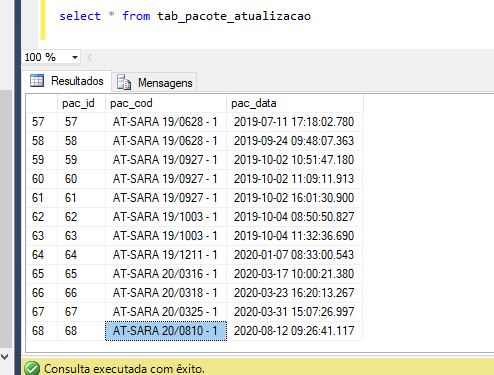Select date cell 2020-03-23 16:20:13.267
Viewport: 494px width, 375px height.
pyautogui.click(x=295, y=293)
